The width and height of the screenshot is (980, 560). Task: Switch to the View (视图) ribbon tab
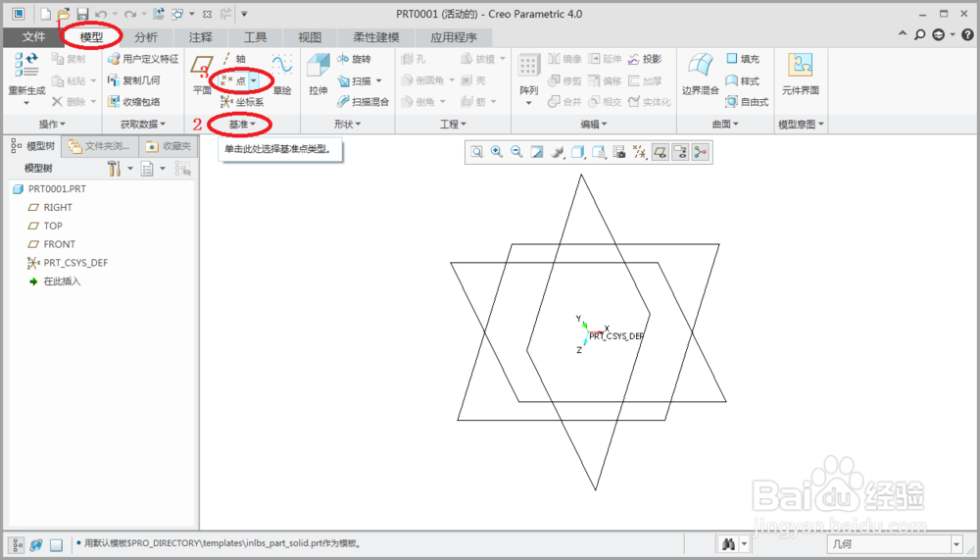[x=310, y=37]
